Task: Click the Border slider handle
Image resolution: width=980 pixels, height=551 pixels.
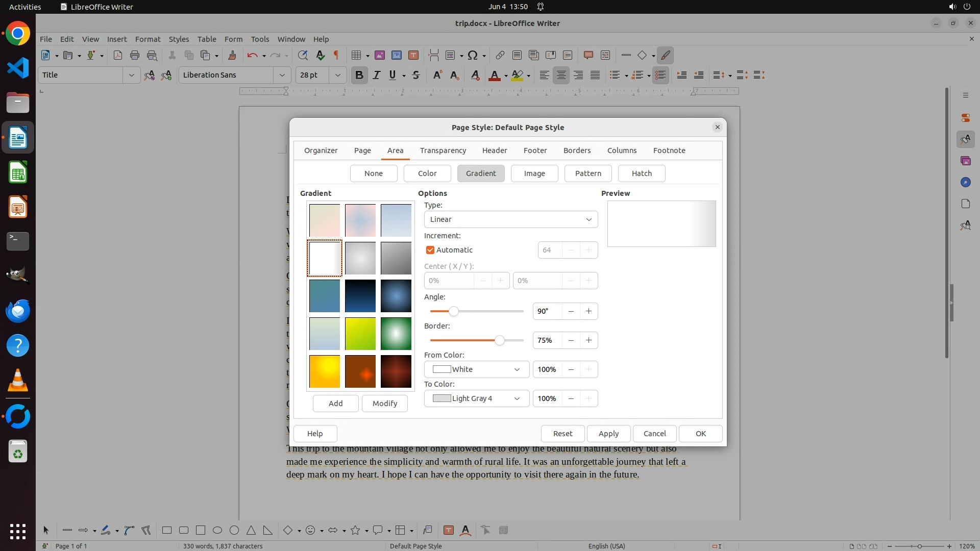Action: coord(500,340)
